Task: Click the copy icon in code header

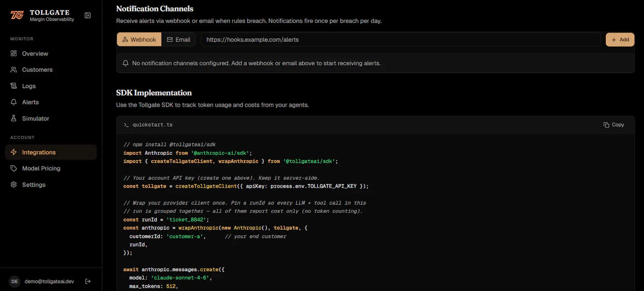Action: pyautogui.click(x=606, y=125)
